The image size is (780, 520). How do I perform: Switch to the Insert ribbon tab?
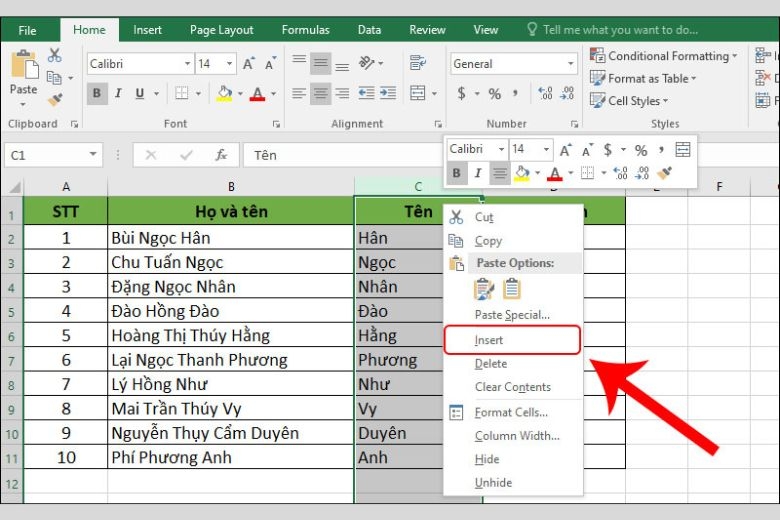(x=147, y=30)
